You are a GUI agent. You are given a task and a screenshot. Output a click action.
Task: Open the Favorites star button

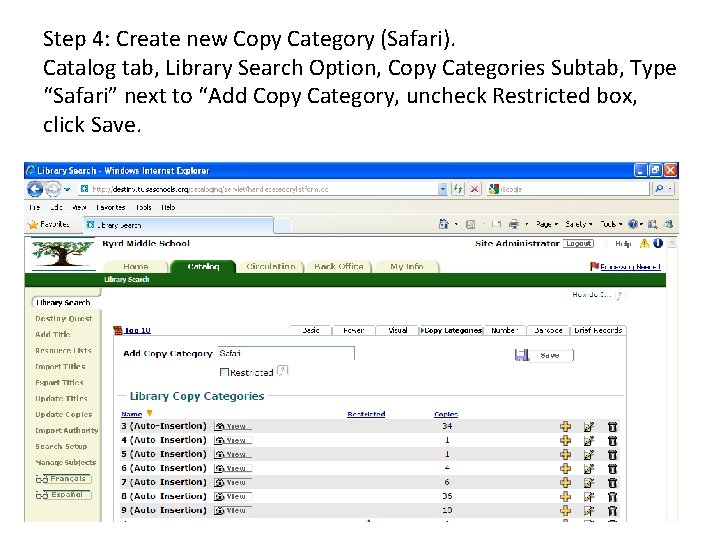pyautogui.click(x=49, y=225)
